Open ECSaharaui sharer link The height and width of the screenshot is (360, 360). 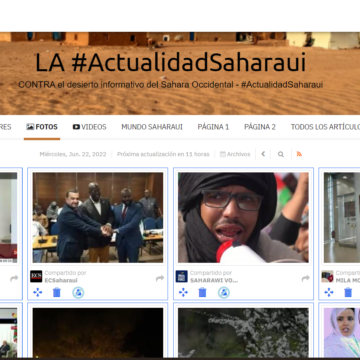coord(61,280)
